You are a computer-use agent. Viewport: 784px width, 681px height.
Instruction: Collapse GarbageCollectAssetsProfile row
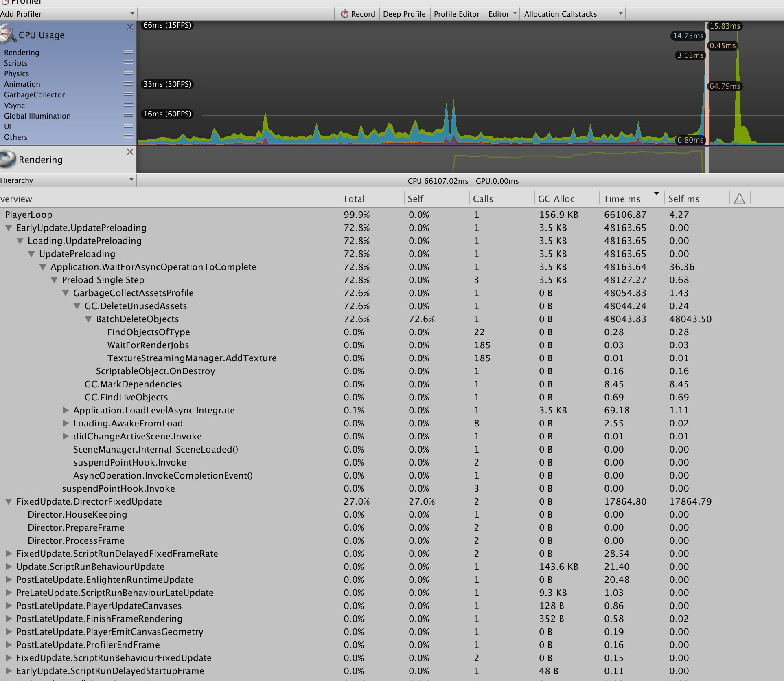click(x=65, y=293)
